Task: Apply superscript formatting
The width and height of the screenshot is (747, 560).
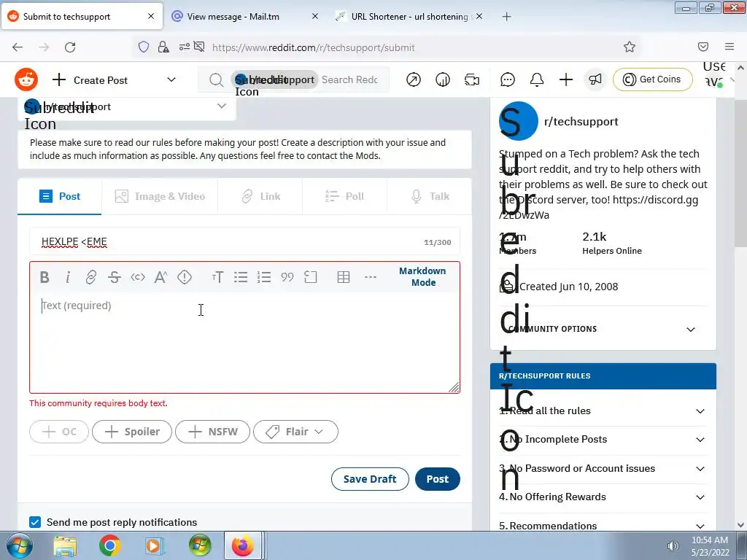Action: tap(161, 277)
